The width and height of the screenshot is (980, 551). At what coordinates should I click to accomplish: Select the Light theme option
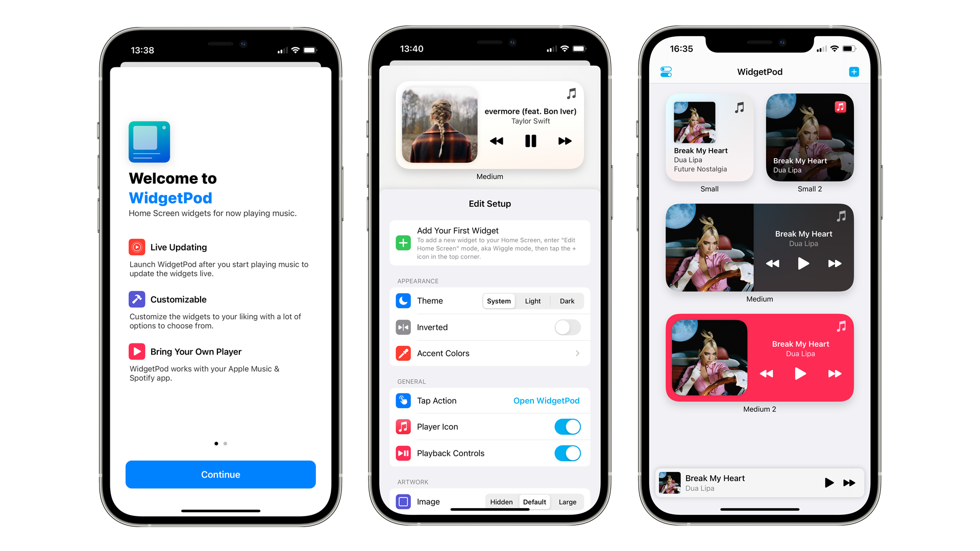point(532,302)
